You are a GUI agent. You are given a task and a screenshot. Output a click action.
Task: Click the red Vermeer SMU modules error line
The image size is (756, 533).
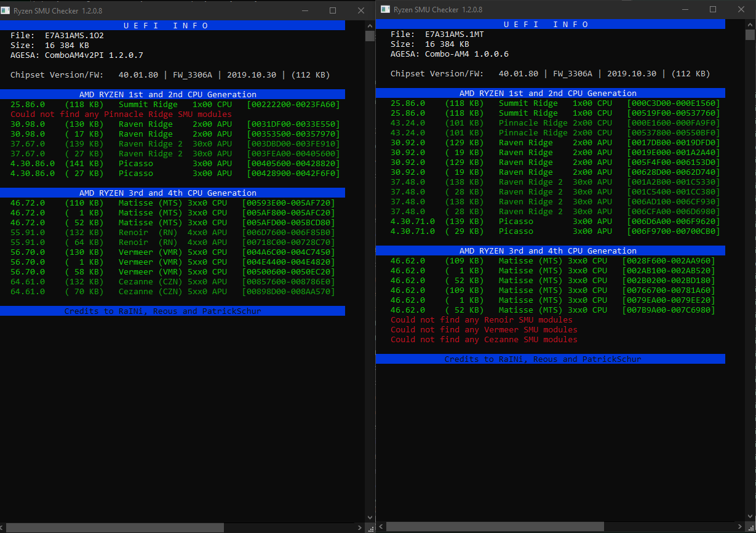pos(483,330)
